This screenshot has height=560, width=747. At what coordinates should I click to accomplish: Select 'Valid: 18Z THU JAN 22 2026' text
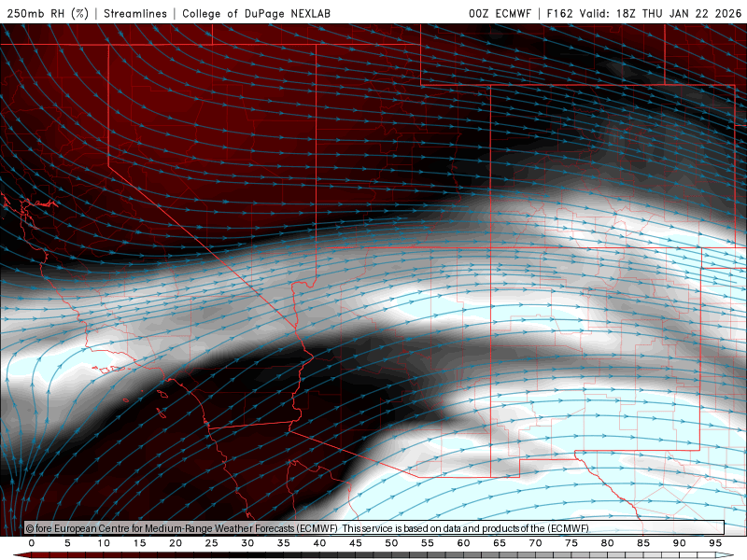[x=660, y=13]
